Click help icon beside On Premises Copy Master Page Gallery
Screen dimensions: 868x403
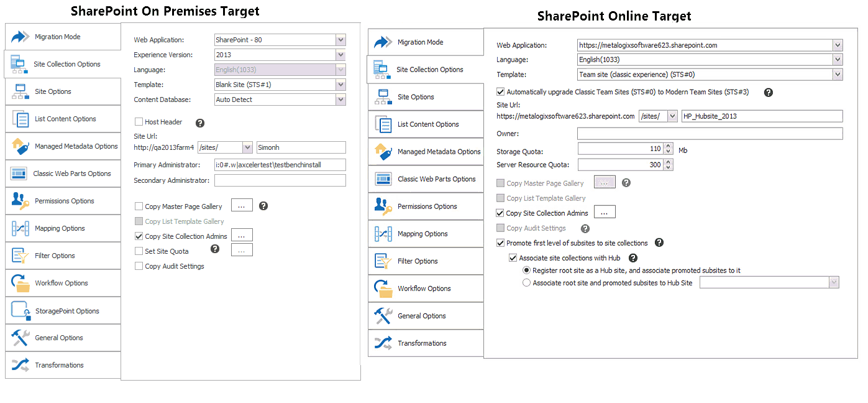pos(263,206)
